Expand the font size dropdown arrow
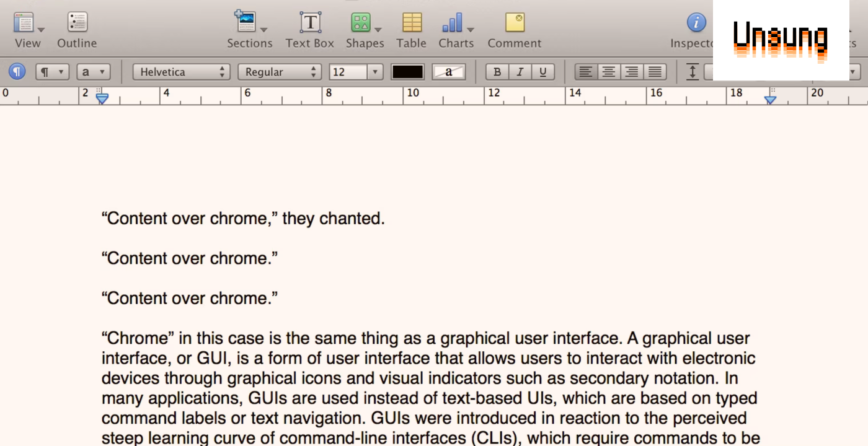The image size is (868, 446). pos(375,72)
